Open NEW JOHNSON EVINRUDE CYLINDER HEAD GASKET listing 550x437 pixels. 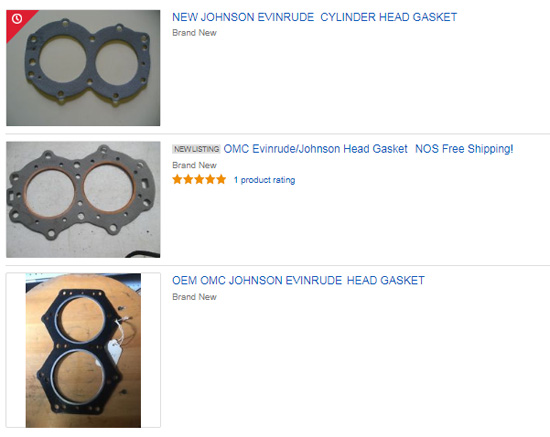click(314, 17)
